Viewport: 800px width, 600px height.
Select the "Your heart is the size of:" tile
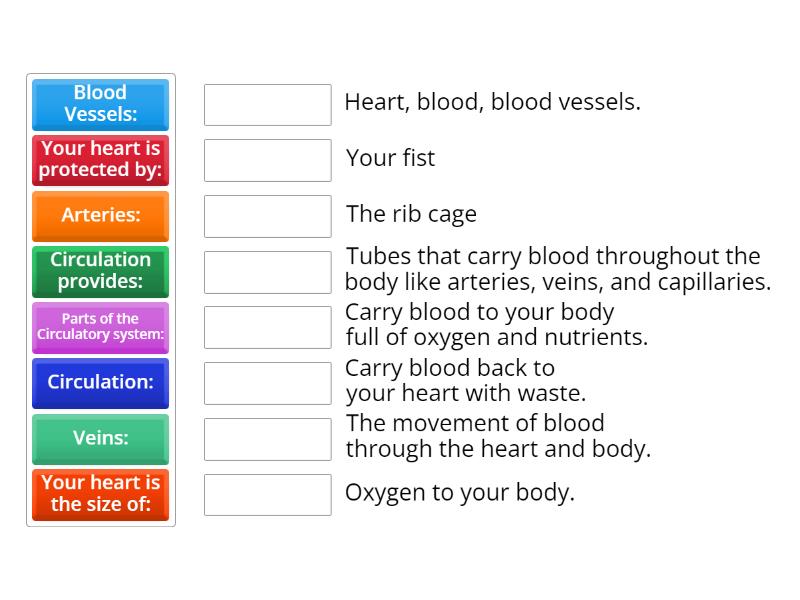[100, 494]
